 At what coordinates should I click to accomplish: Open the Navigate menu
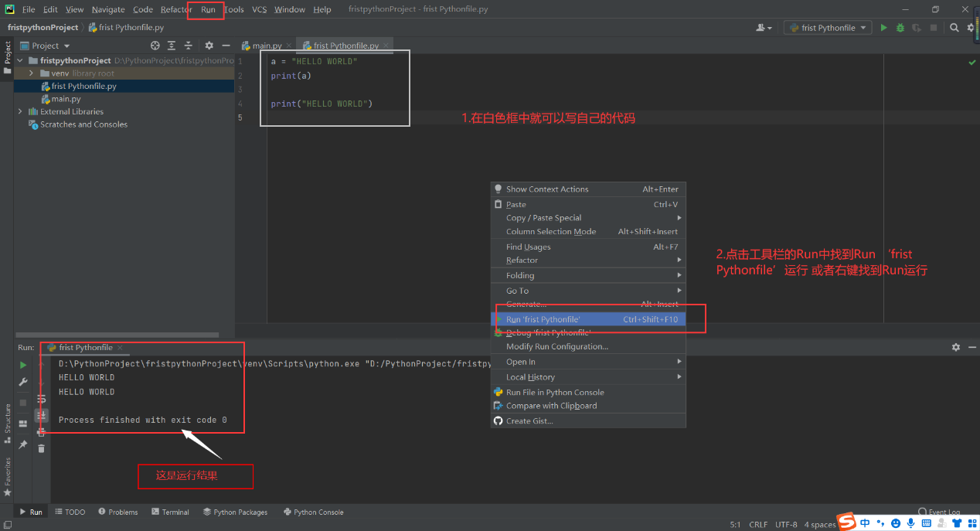click(107, 9)
